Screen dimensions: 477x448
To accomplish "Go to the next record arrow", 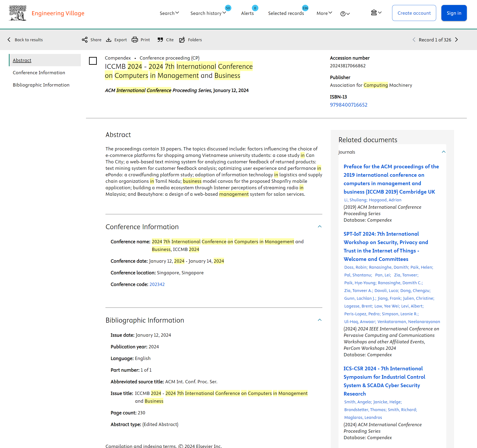I will 456,40.
